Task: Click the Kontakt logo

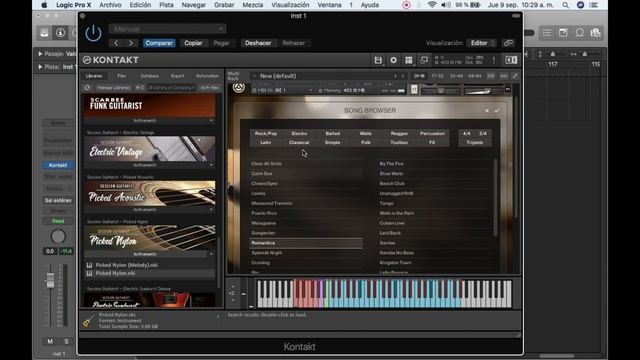Action: pos(111,60)
